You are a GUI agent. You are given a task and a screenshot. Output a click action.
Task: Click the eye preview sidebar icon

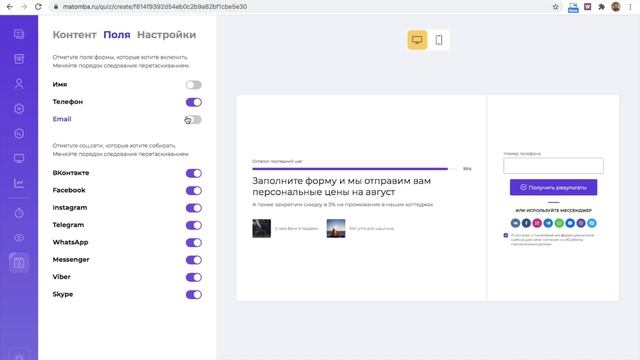coord(19,238)
